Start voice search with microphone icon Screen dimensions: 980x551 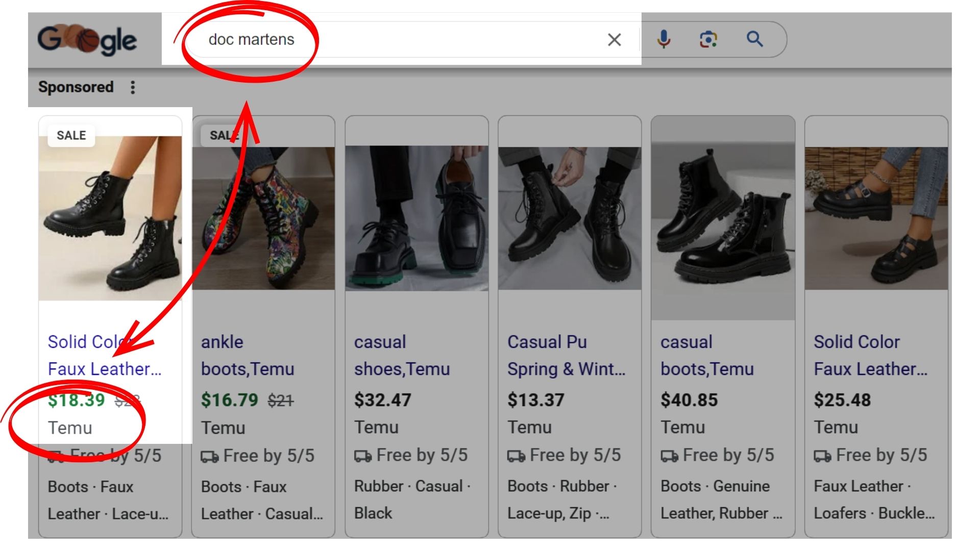(664, 39)
